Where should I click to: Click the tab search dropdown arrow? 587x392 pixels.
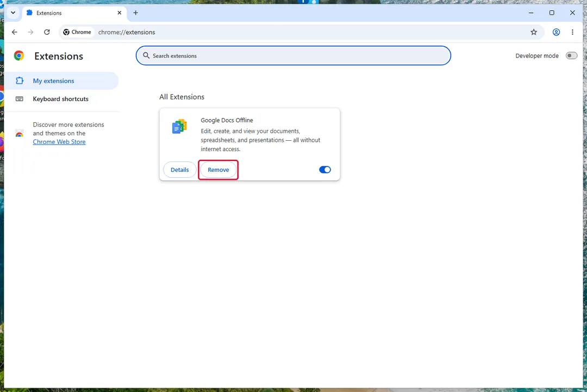pyautogui.click(x=13, y=13)
